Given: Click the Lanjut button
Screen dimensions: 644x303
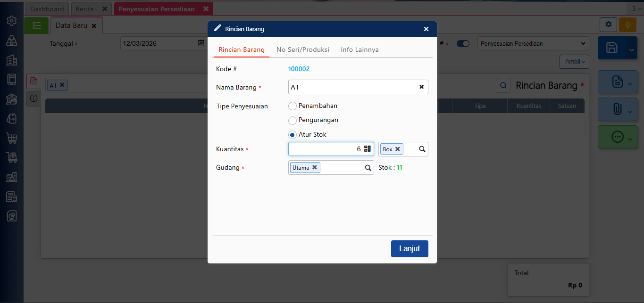Looking at the screenshot, I should pos(409,249).
